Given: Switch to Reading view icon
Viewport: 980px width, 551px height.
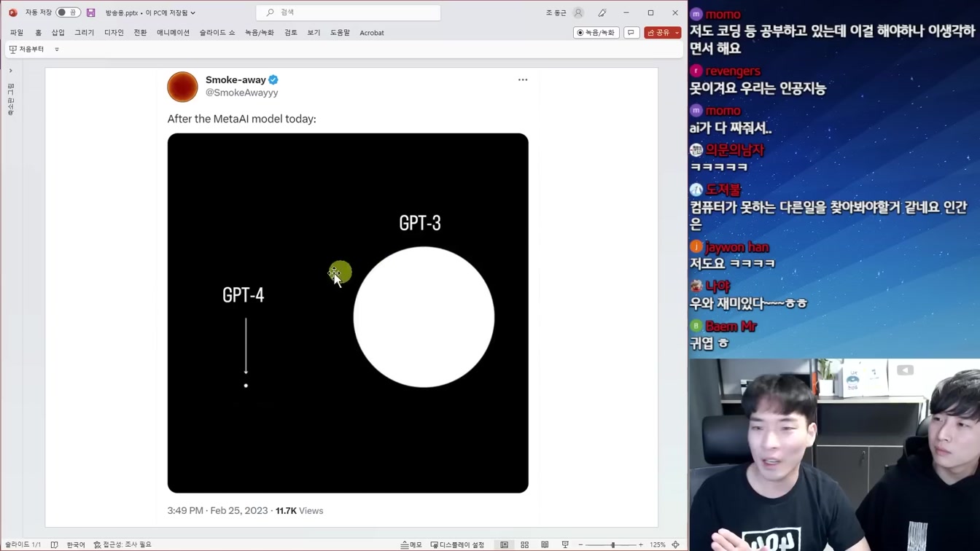Looking at the screenshot, I should click(x=545, y=544).
